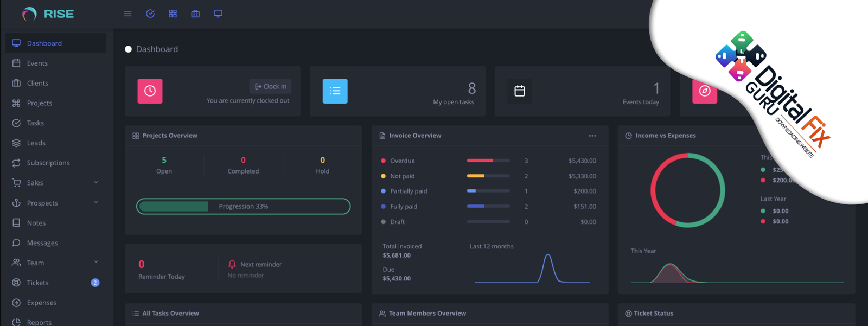Click the Clients briefcase icon in sidebar
The width and height of the screenshot is (868, 326).
[16, 83]
